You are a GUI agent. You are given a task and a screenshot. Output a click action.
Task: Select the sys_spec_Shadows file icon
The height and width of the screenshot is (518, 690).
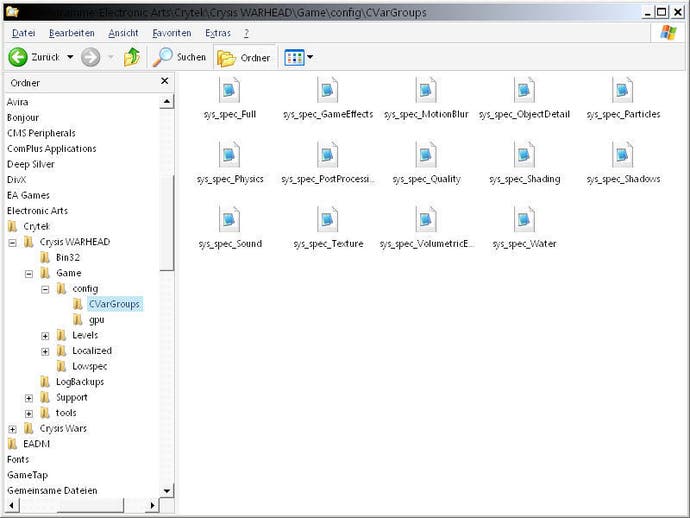[x=623, y=154]
